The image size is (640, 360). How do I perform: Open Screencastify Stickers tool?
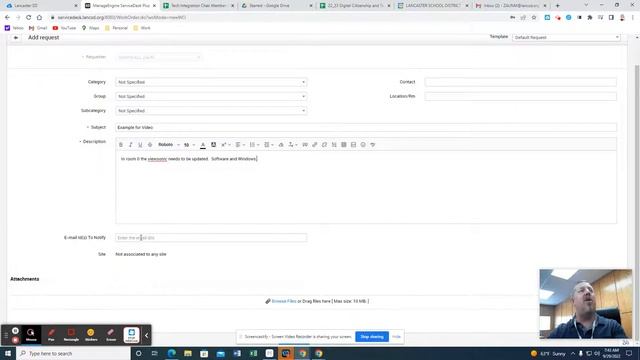pos(91,335)
